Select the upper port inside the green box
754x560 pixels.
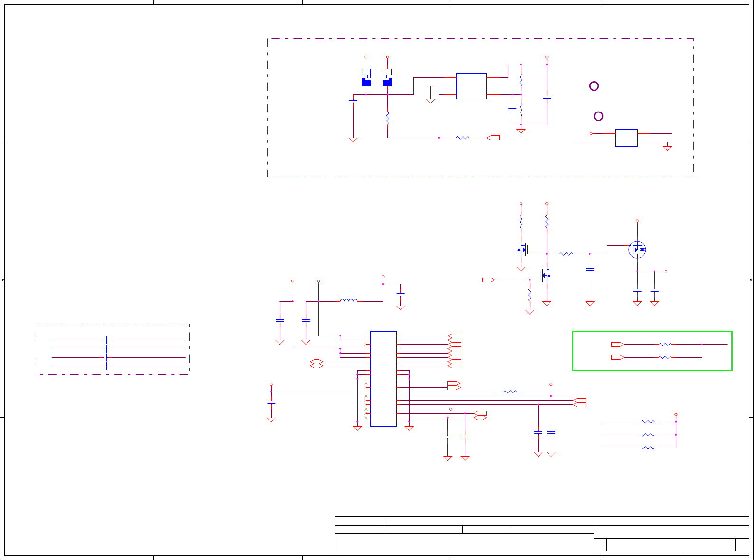point(618,344)
